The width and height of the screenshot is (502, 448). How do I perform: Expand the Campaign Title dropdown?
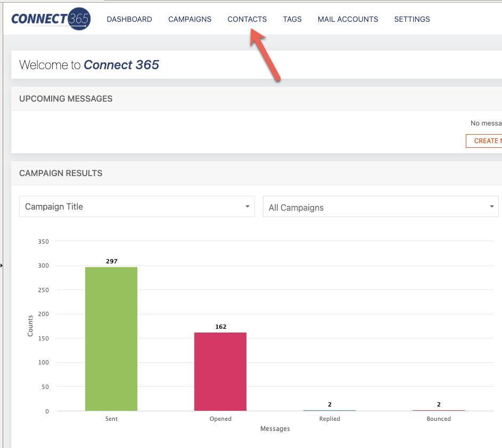click(137, 206)
